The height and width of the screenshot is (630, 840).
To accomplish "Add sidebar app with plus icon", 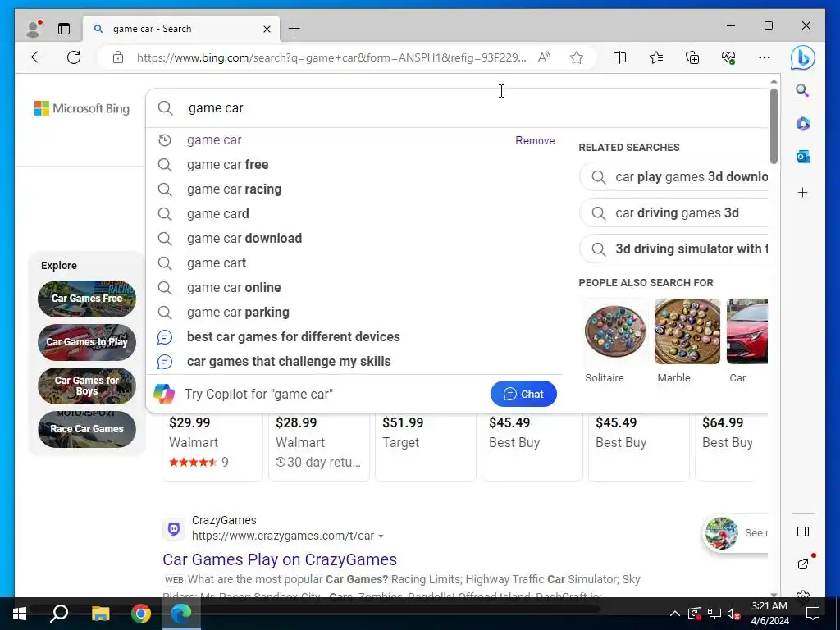I will [x=802, y=192].
